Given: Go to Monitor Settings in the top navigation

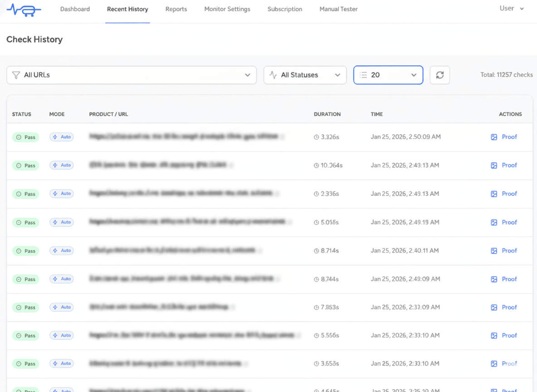Looking at the screenshot, I should click(227, 9).
